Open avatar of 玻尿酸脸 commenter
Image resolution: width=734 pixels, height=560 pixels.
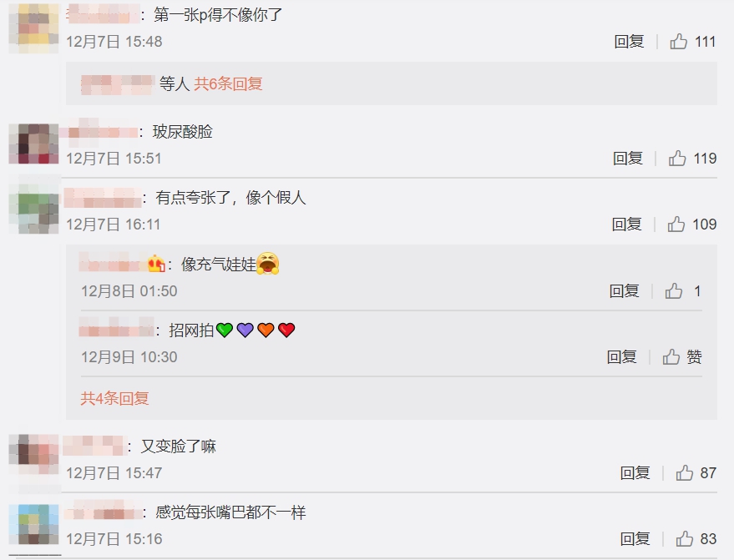pyautogui.click(x=33, y=144)
